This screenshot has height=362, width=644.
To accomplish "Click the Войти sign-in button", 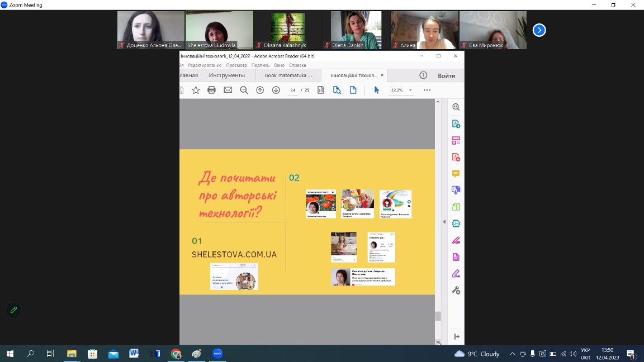I will point(446,75).
